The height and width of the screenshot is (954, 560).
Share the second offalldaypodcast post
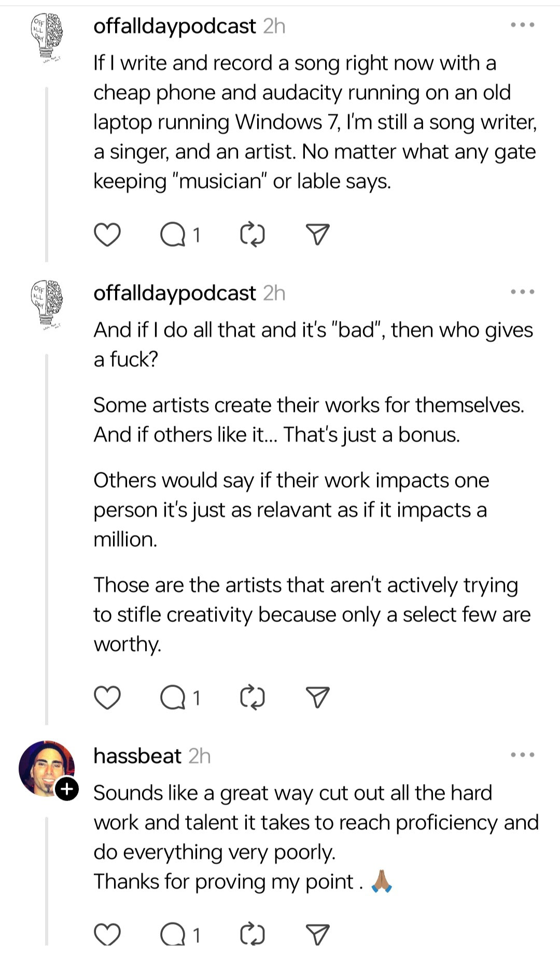pyautogui.click(x=317, y=697)
